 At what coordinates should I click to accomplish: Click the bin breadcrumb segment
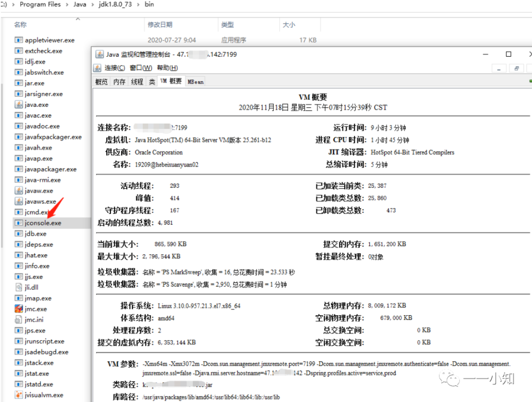(149, 4)
